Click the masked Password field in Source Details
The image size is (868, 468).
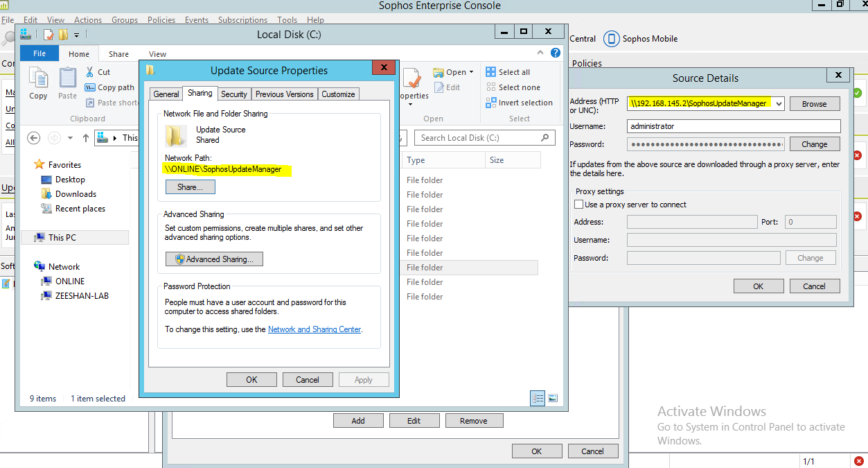706,144
